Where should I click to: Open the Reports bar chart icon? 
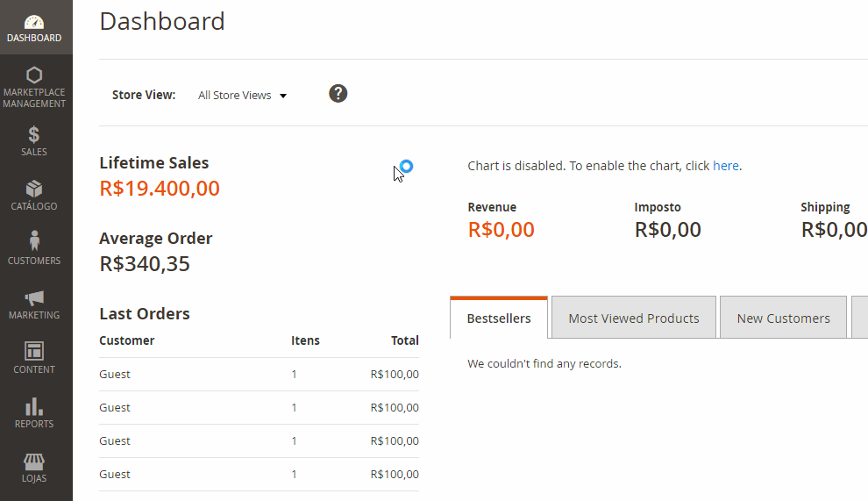pos(34,406)
